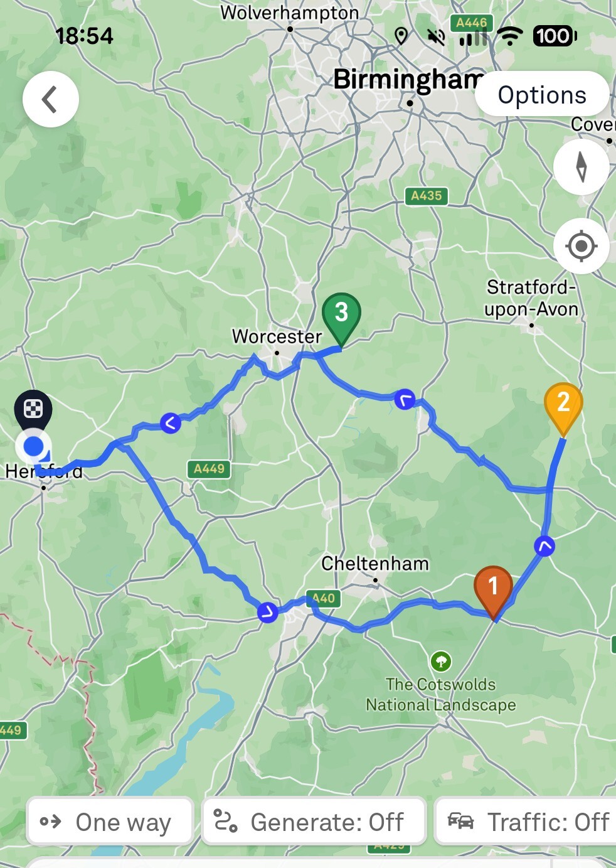This screenshot has height=868, width=616.
Task: Tap the blue current position dot
Action: click(33, 447)
